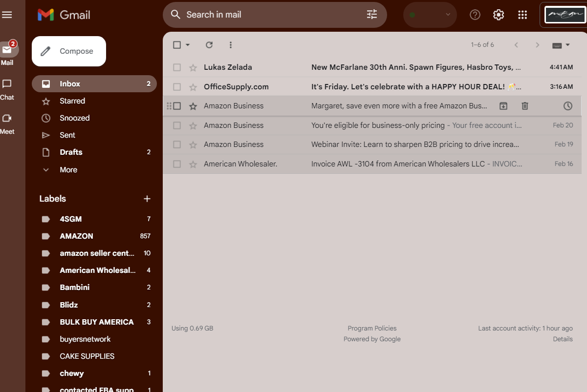Create new label plus icon

tap(147, 199)
